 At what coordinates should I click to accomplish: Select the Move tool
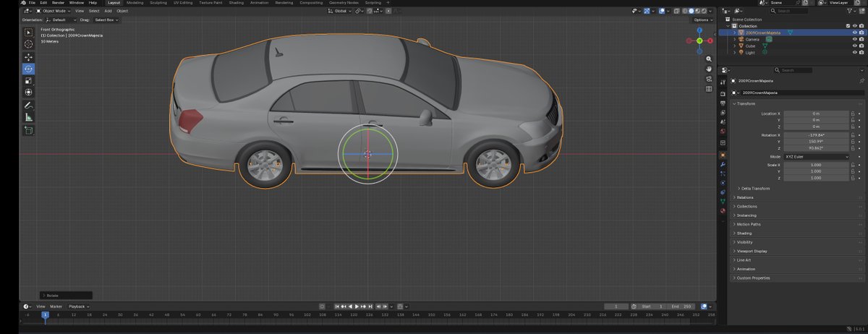click(28, 57)
